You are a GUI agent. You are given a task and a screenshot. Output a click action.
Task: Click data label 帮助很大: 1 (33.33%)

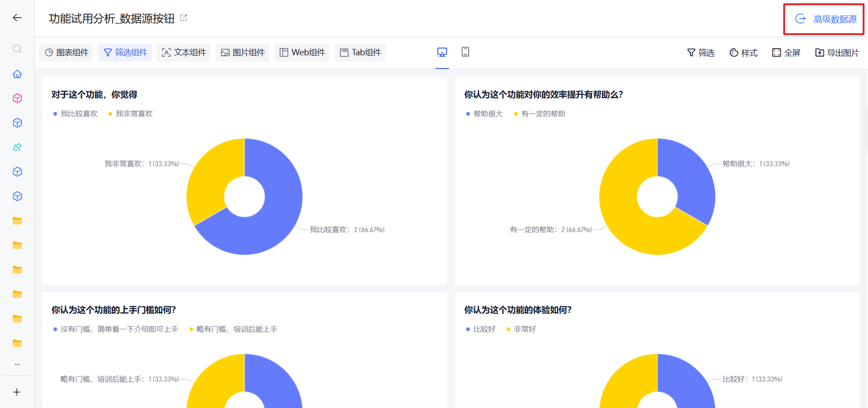click(x=756, y=164)
